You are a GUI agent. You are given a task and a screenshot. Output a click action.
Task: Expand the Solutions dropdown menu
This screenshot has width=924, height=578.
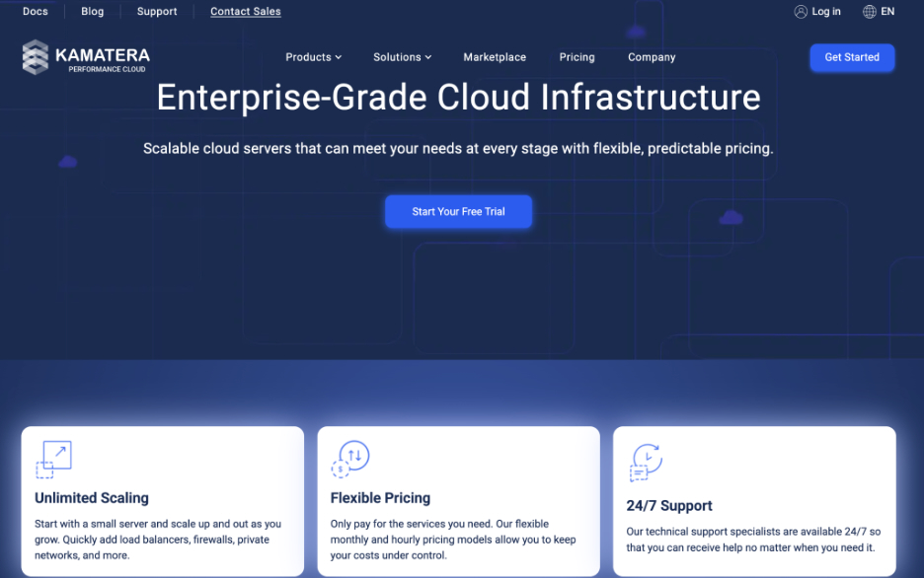pos(403,57)
